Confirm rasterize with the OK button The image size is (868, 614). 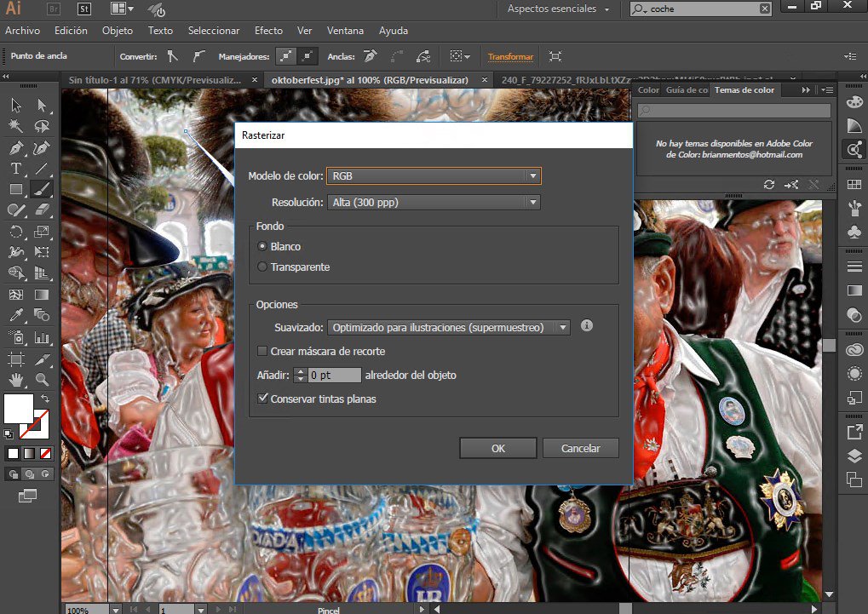tap(497, 449)
